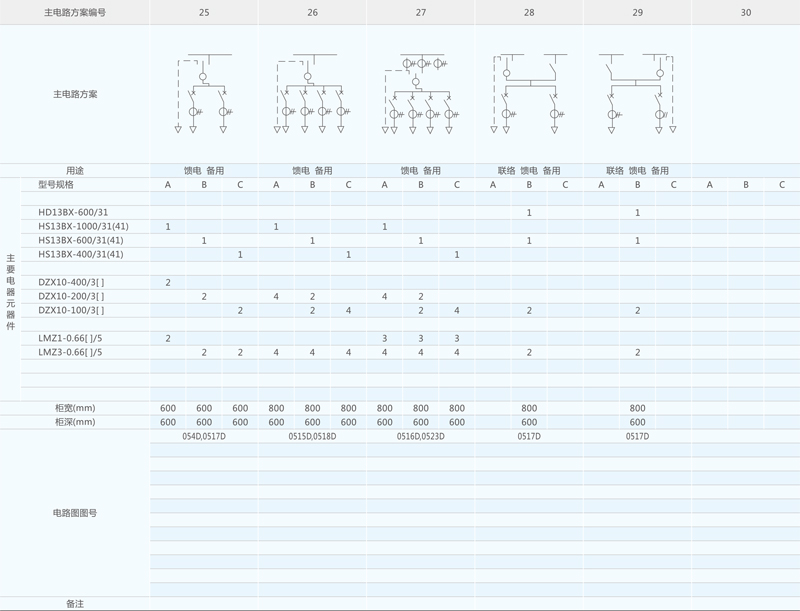Select the DZX10-400/3[ ] row label
The width and height of the screenshot is (800, 611).
click(71, 283)
